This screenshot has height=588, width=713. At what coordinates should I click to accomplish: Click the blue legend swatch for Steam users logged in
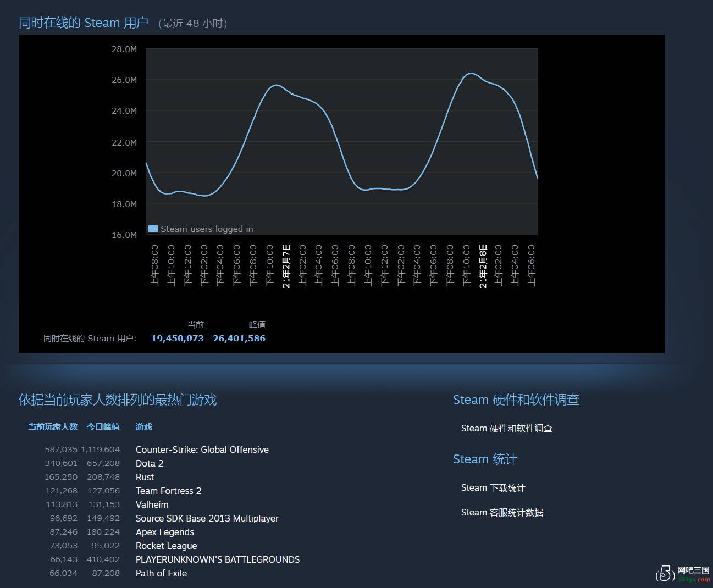153,229
